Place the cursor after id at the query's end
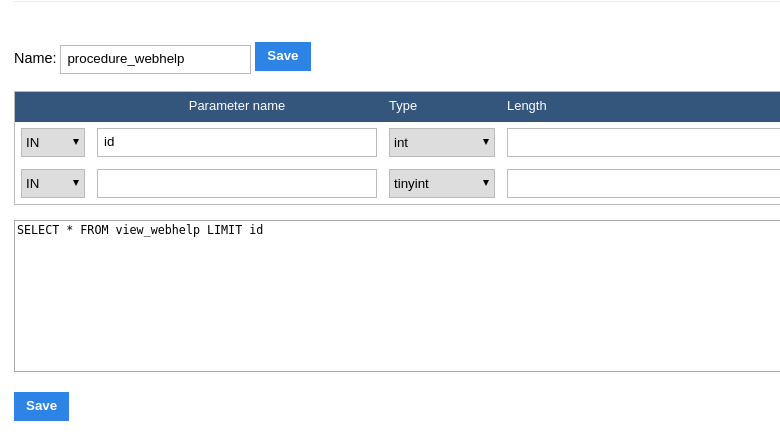Image resolution: width=780 pixels, height=435 pixels. (x=264, y=230)
